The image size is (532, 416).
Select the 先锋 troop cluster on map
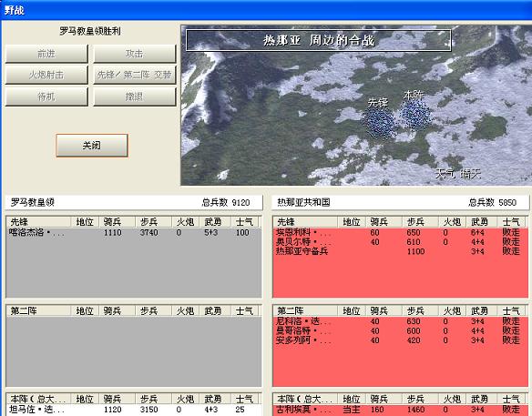pos(379,123)
